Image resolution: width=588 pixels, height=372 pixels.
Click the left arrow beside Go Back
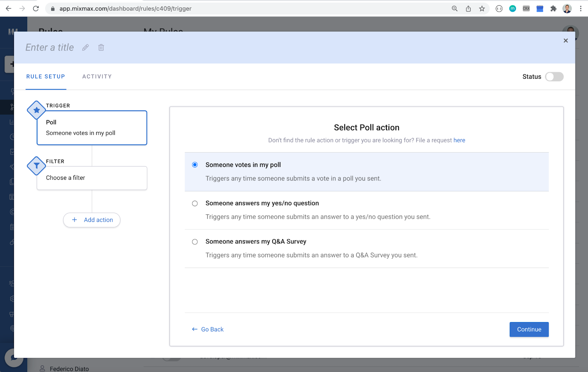tap(195, 329)
